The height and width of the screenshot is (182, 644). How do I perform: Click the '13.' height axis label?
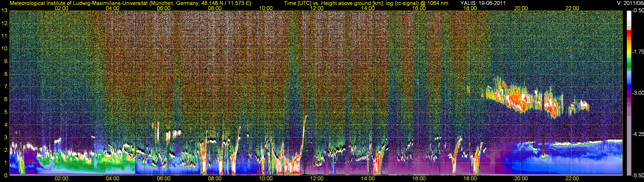[x=5, y=11]
